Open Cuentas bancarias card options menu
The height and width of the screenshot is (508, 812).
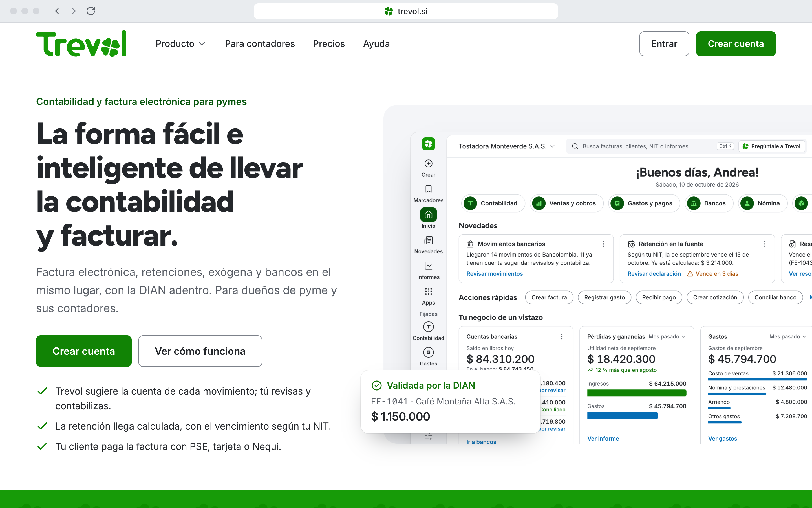coord(562,336)
